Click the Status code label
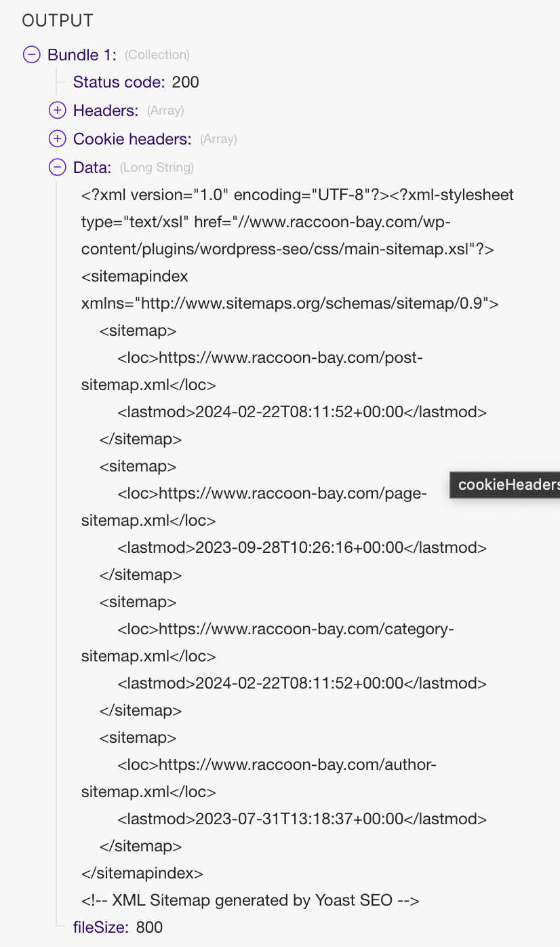Viewport: 560px width, 947px height. (x=119, y=83)
